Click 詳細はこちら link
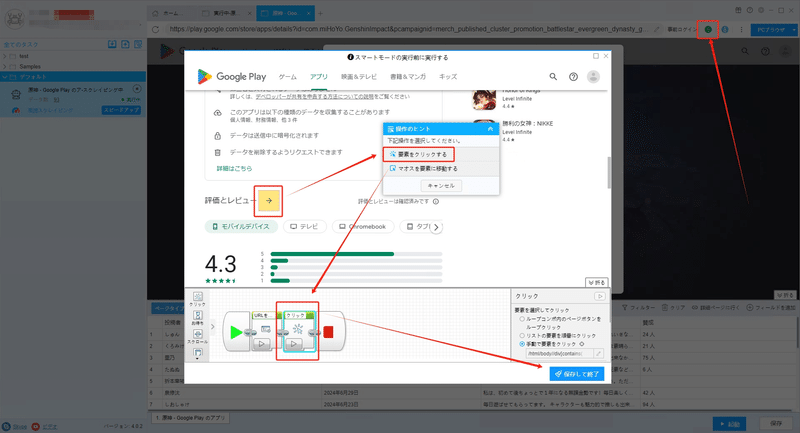The image size is (800, 433). pos(234,168)
